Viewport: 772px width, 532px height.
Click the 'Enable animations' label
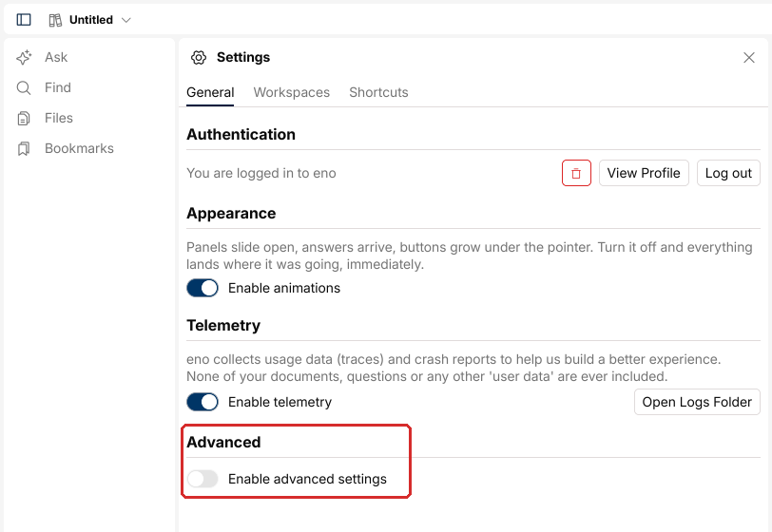284,288
